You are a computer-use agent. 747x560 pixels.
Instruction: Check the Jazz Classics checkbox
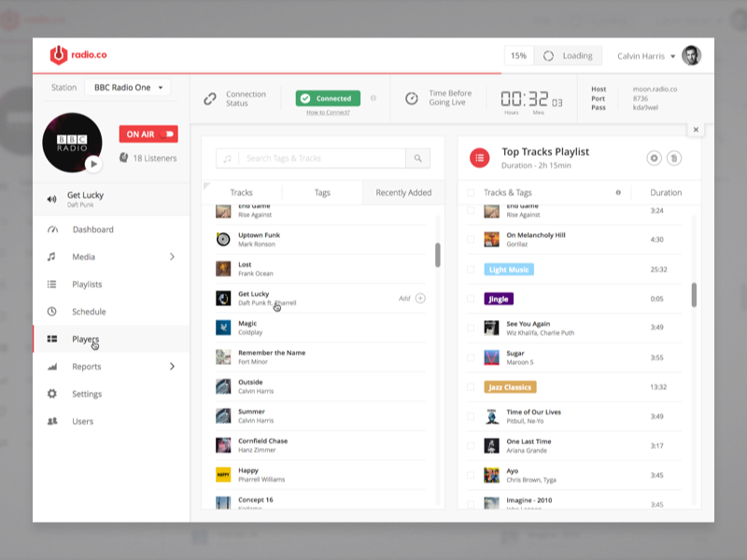(471, 387)
